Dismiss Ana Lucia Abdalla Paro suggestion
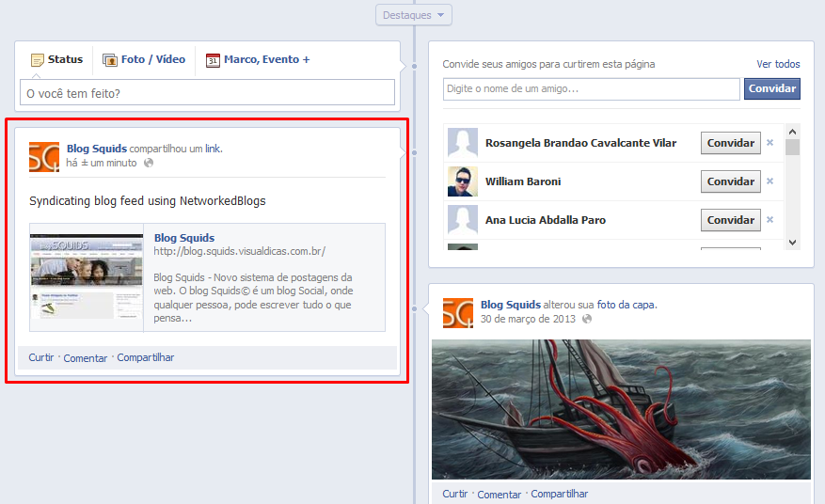Image resolution: width=825 pixels, height=504 pixels. click(x=769, y=219)
